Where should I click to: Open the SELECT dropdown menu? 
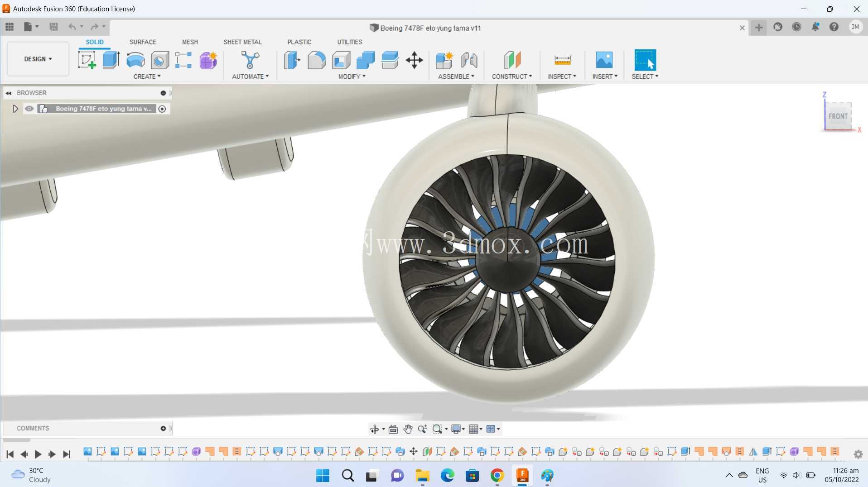point(645,76)
